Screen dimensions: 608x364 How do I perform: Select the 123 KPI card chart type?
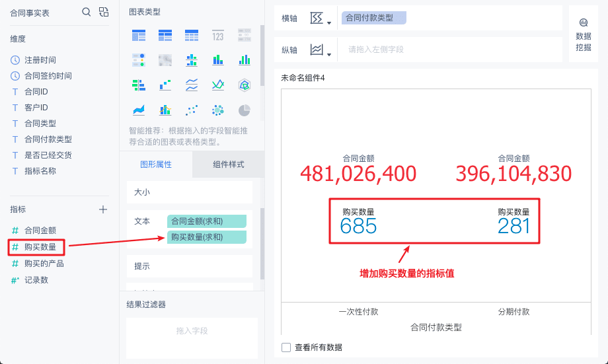tap(218, 36)
